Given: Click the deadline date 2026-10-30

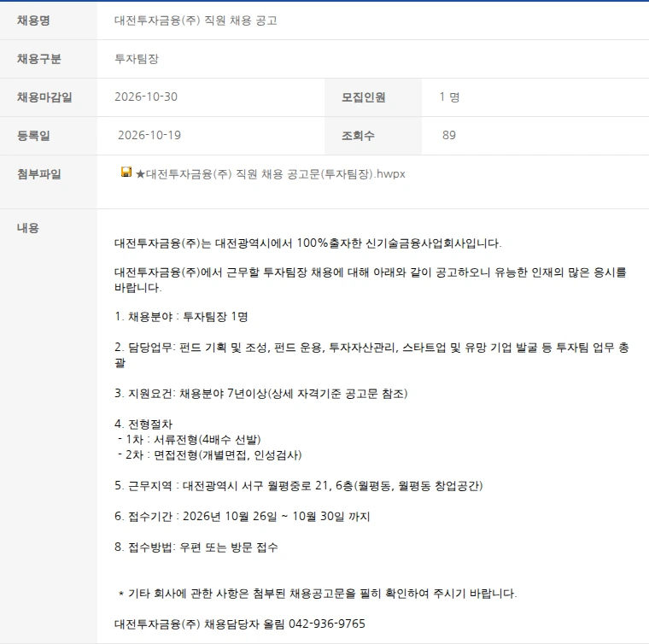Looking at the screenshot, I should pyautogui.click(x=146, y=97).
